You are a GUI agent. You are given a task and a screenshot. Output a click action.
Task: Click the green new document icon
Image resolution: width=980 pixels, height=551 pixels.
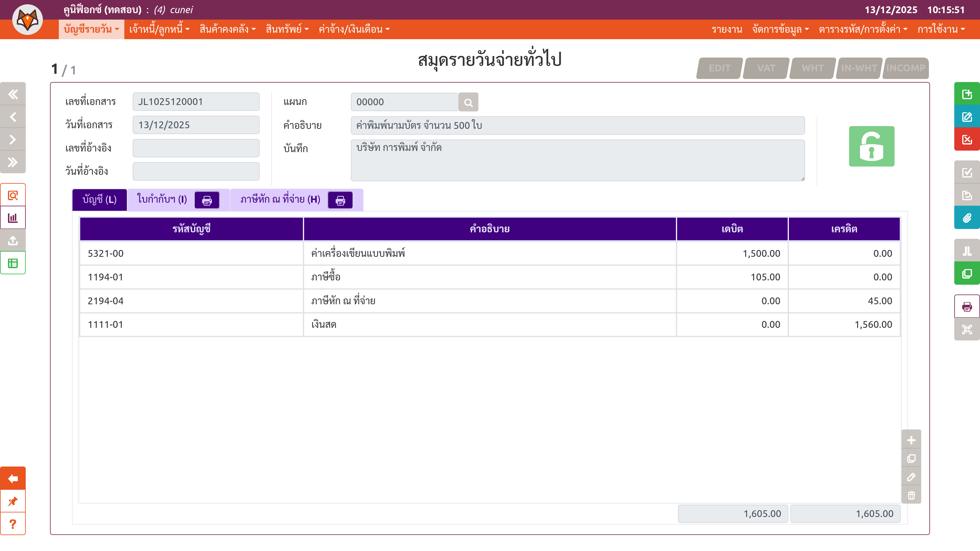click(x=966, y=94)
